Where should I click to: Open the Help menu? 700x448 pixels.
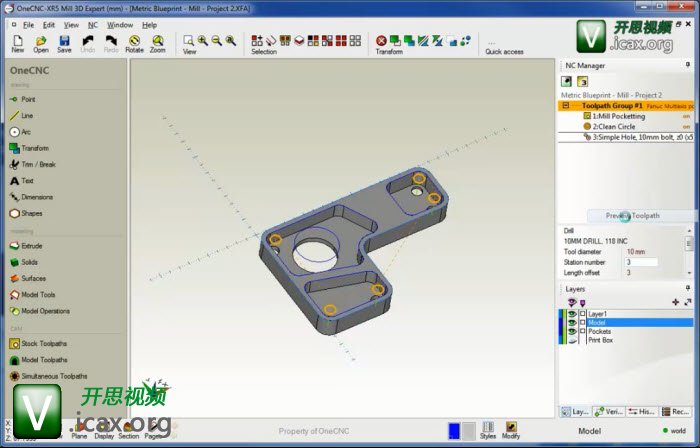[x=149, y=25]
